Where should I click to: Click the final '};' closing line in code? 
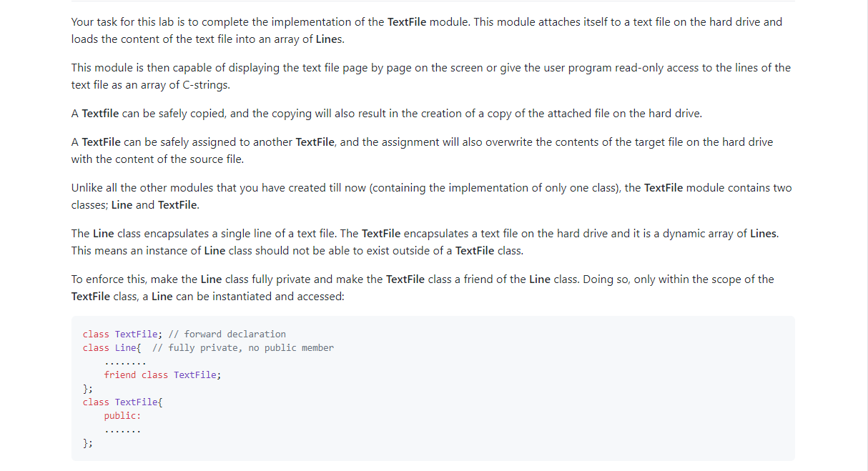(x=88, y=443)
